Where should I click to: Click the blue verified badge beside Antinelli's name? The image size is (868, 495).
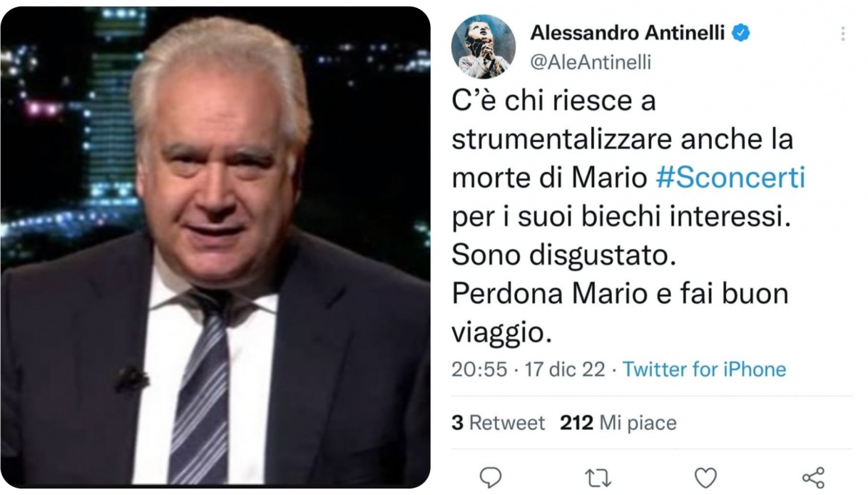[741, 32]
